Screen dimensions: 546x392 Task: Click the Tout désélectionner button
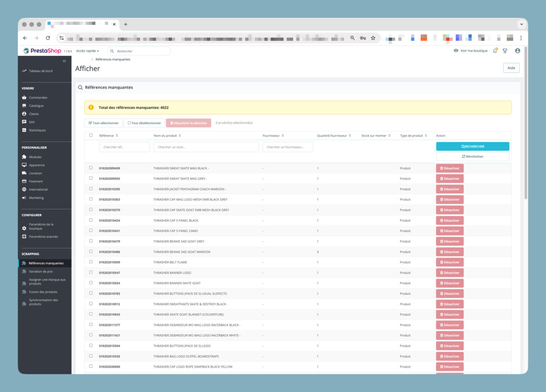(144, 123)
